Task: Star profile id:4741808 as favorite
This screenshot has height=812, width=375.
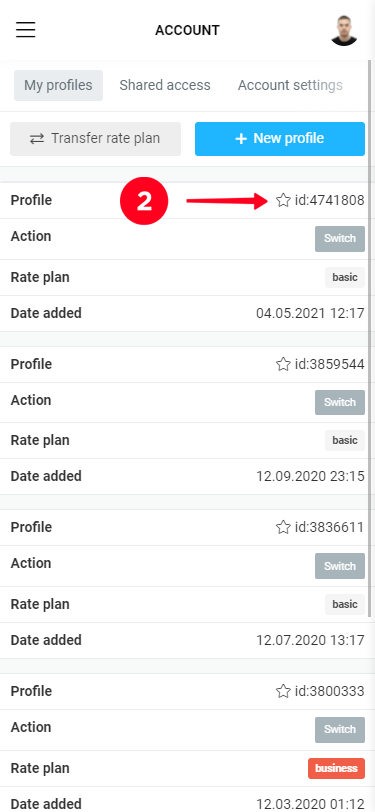Action: pyautogui.click(x=283, y=200)
